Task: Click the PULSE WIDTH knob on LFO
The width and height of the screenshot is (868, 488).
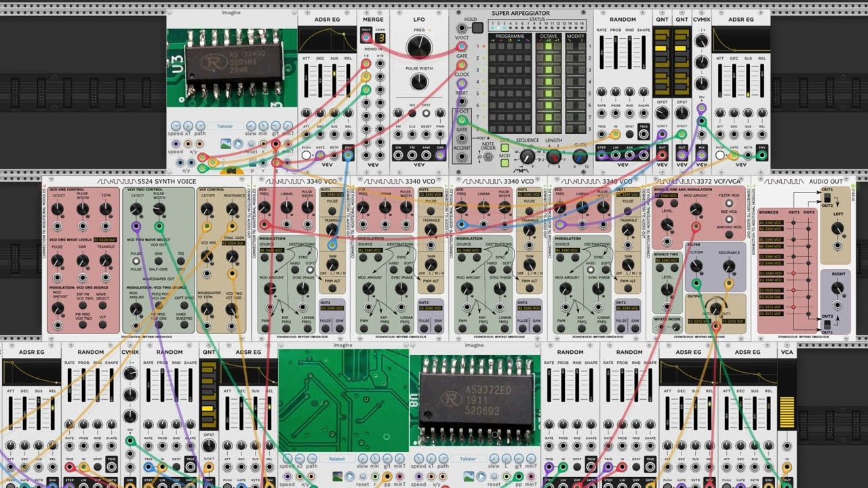Action: tap(419, 83)
